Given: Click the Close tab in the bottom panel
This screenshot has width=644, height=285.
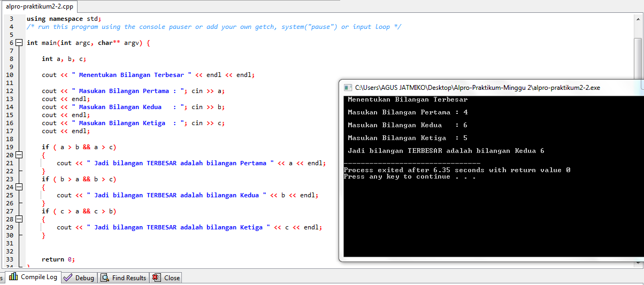Looking at the screenshot, I should coord(166,278).
